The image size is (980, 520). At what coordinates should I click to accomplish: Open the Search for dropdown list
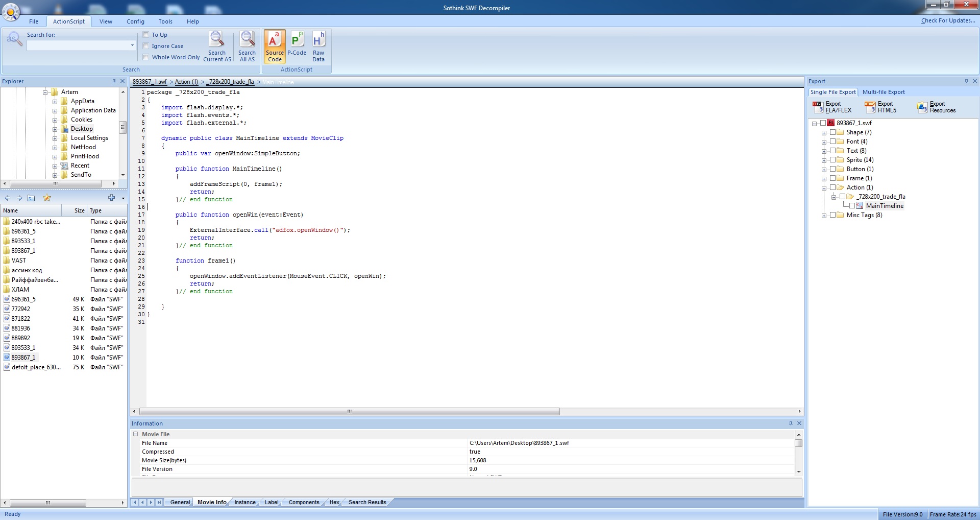tap(132, 45)
